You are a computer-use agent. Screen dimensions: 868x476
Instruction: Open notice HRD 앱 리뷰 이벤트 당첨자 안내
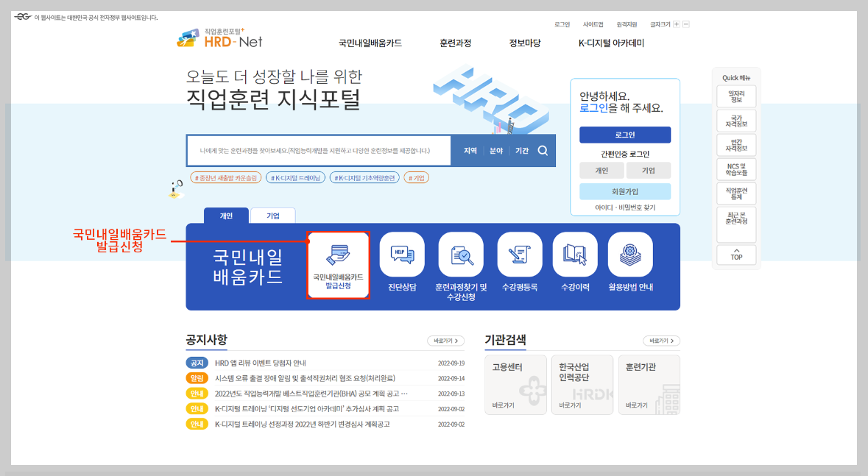(x=260, y=363)
